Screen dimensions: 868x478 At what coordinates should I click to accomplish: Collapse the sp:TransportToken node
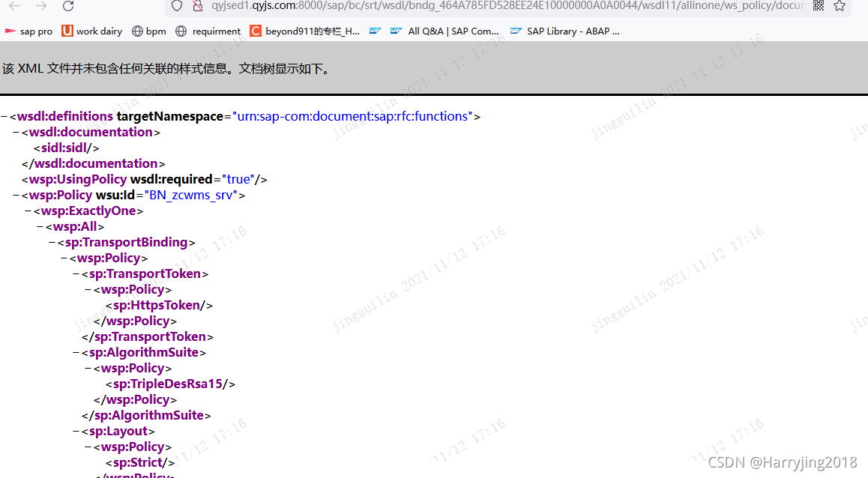point(76,274)
